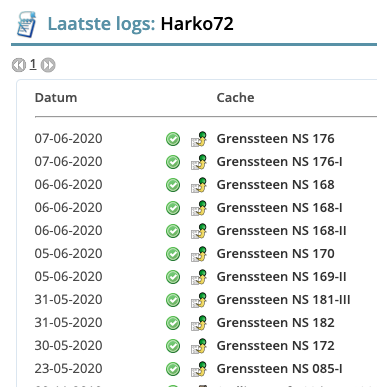Go to previous page using left arrow
This screenshot has width=377, height=387.
tap(19, 65)
